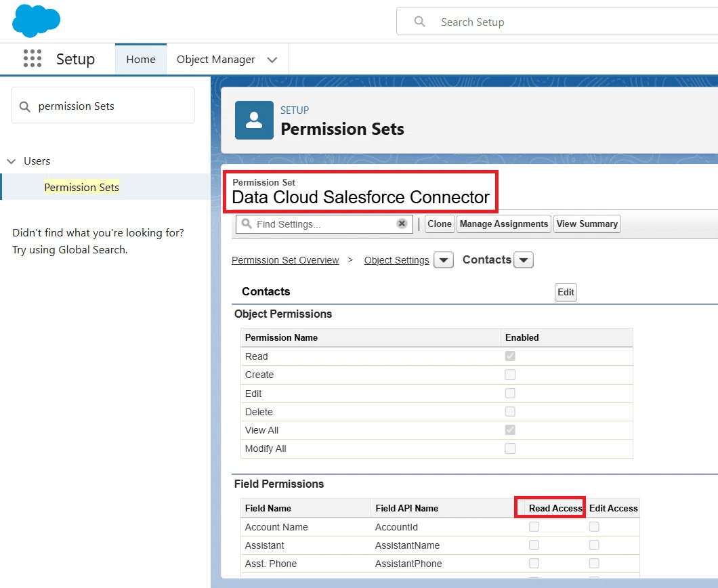Click the Find Settings magnifier icon
The height and width of the screenshot is (588, 718).
click(247, 224)
